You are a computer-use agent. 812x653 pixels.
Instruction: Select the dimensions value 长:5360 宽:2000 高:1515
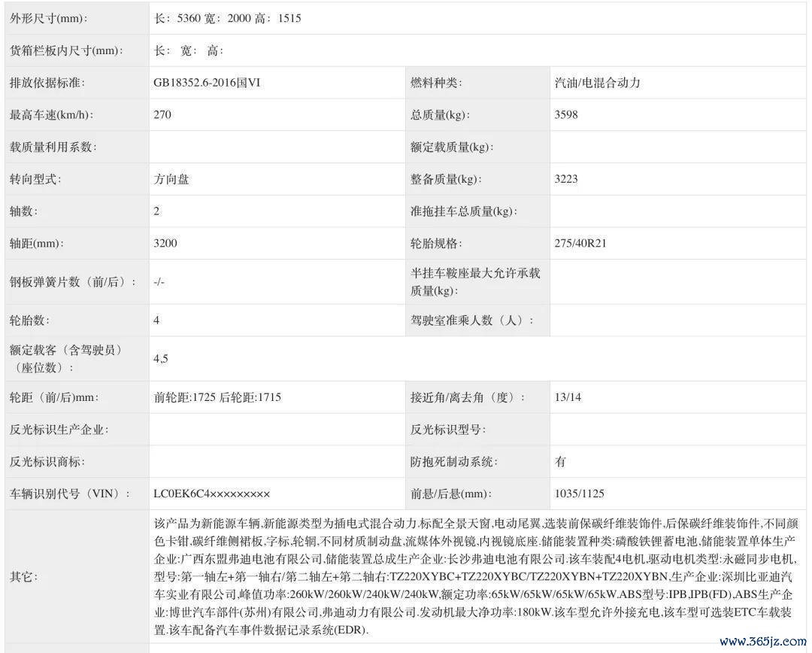(227, 18)
